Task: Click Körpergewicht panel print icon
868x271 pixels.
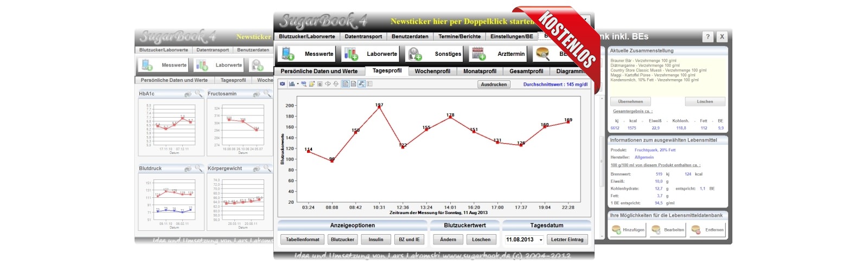Action: coord(257,169)
